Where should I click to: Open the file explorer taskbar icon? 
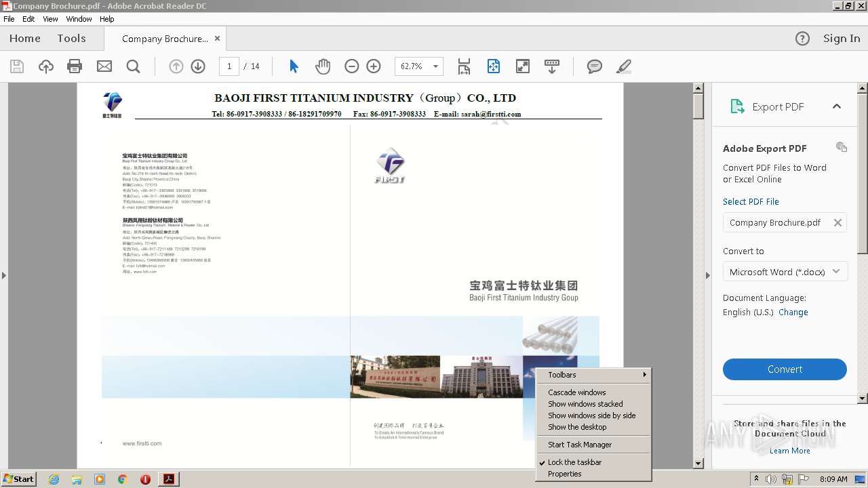pos(77,479)
